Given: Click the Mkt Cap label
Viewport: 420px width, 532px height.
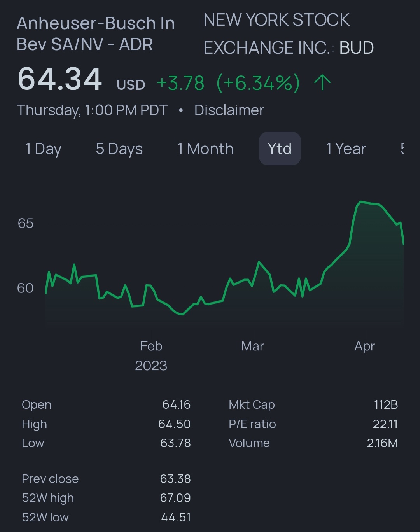Looking at the screenshot, I should 252,405.
